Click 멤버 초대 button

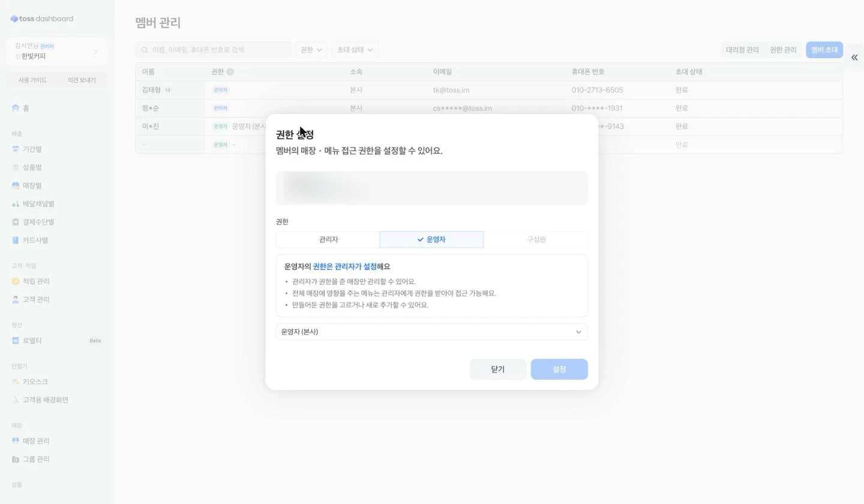(x=824, y=50)
